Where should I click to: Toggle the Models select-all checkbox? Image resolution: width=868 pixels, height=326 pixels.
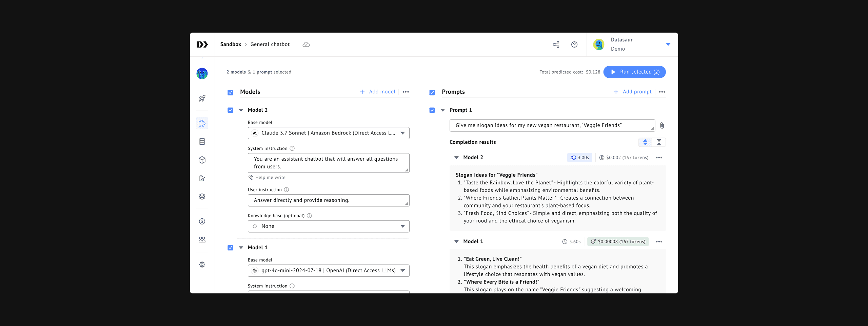coord(230,92)
